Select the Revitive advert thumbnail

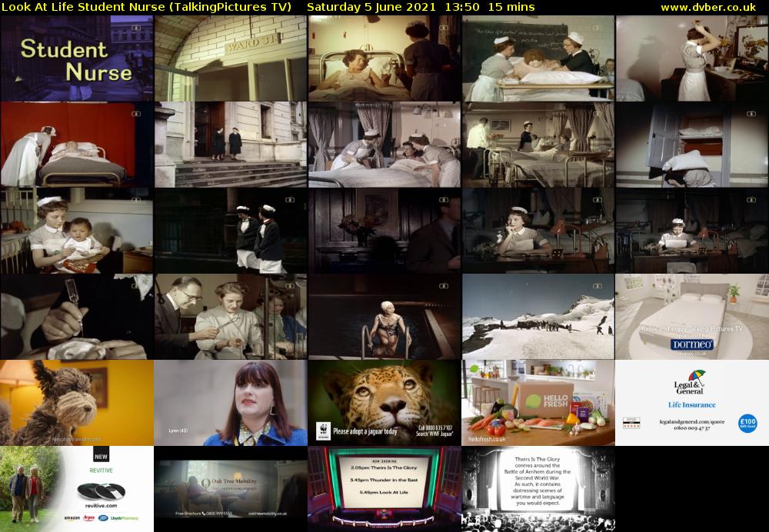77,489
